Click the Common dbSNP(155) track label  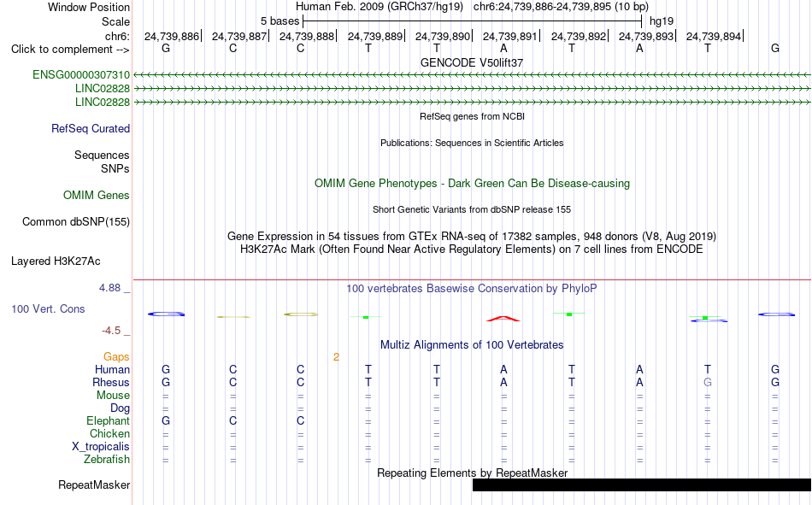pyautogui.click(x=75, y=221)
